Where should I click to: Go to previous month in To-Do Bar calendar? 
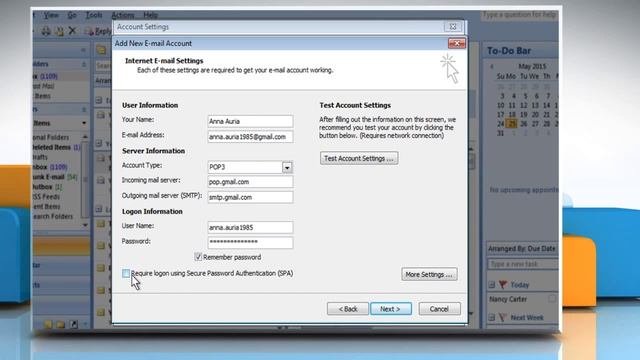click(x=491, y=66)
